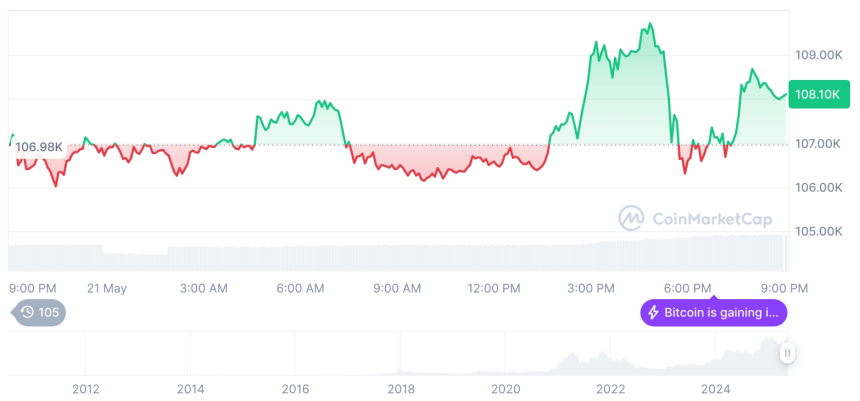Image resolution: width=860 pixels, height=401 pixels.
Task: Click the CoinMarketCap logo icon on chart
Action: (x=631, y=218)
